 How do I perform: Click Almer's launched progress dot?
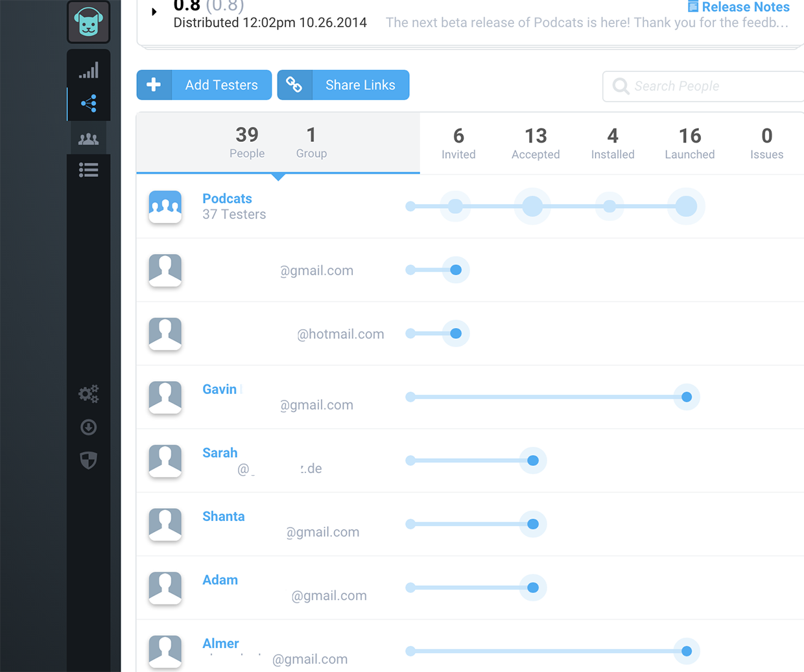coord(687,651)
